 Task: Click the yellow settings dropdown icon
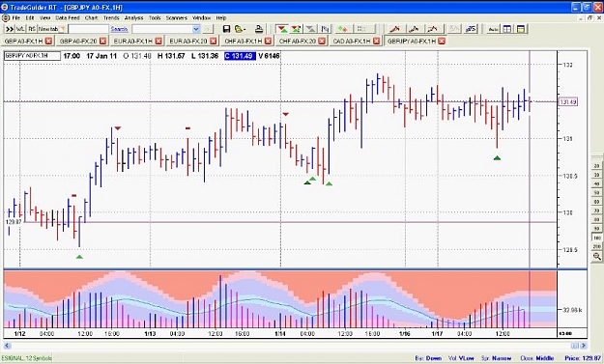click(x=240, y=29)
